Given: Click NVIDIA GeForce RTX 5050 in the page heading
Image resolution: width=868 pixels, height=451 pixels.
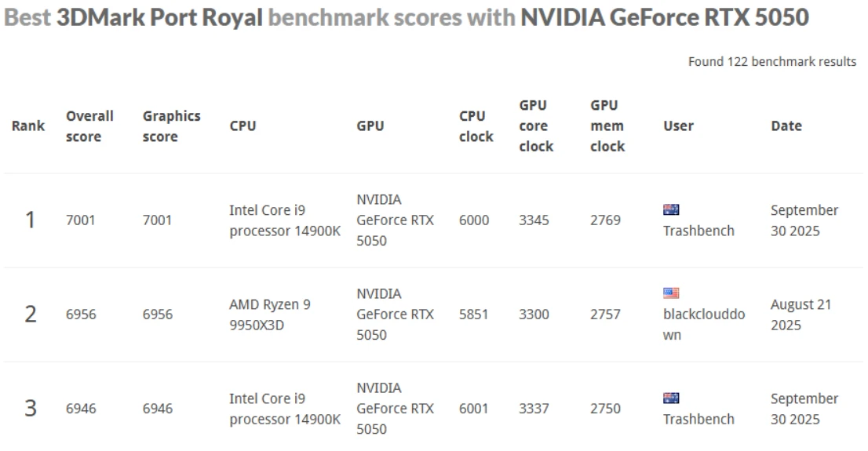Looking at the screenshot, I should tap(664, 17).
